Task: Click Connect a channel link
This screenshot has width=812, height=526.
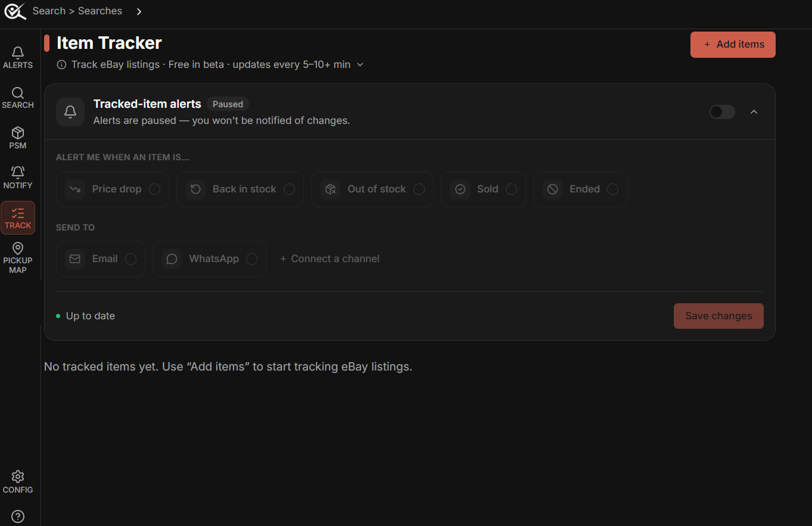Action: [329, 259]
